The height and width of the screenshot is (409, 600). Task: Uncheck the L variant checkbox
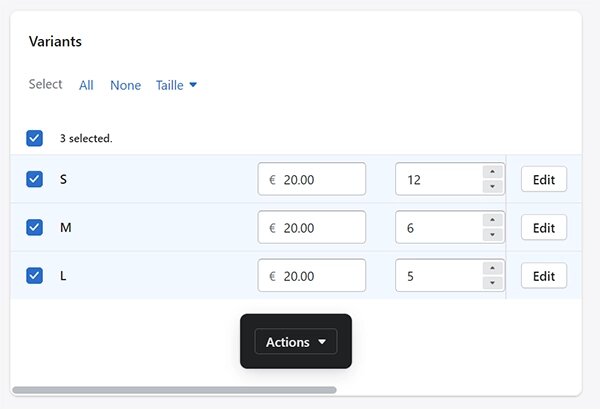(x=34, y=275)
